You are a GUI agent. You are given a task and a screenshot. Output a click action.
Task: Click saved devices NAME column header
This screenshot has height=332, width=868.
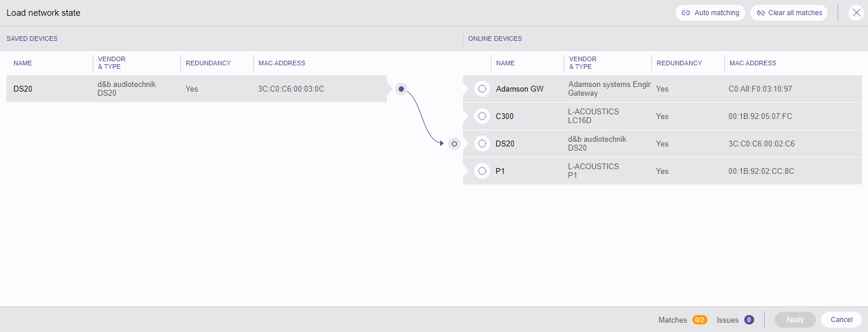[23, 63]
